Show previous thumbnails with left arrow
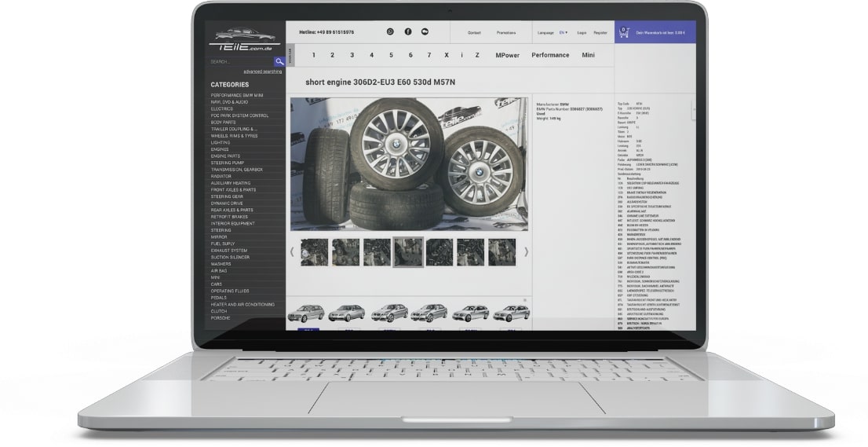This screenshot has width=868, height=447. click(293, 252)
